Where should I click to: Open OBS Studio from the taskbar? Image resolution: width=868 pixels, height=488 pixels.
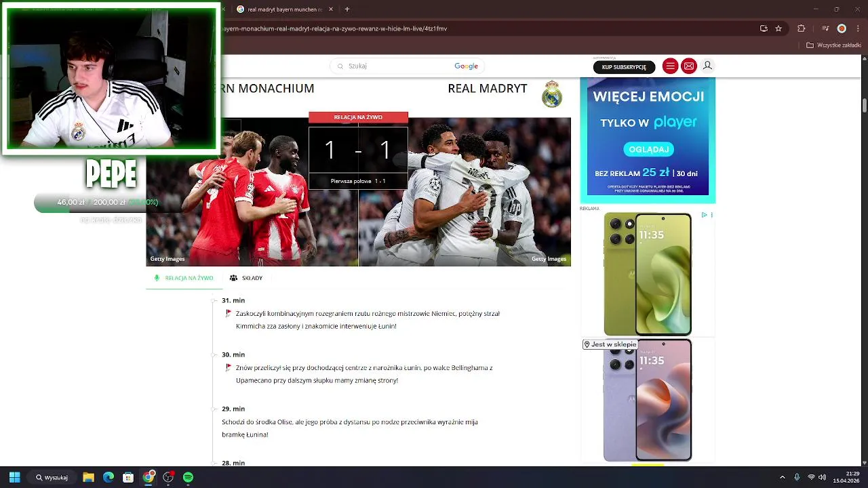[x=168, y=477]
